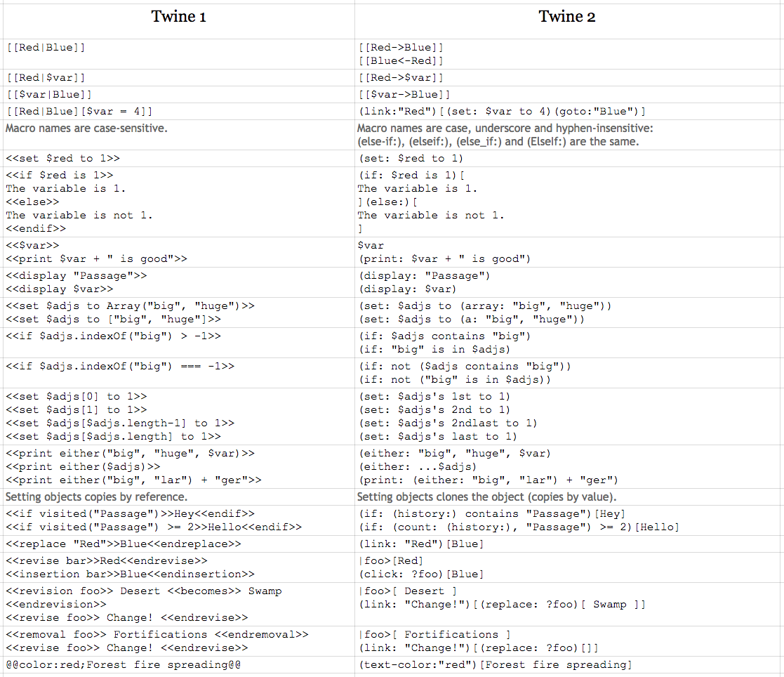Click the Twine 2 column header

coord(567,17)
